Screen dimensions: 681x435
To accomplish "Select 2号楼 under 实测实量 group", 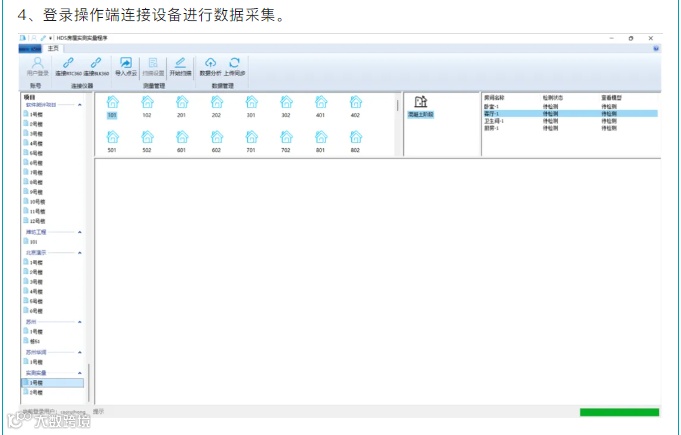I will [33, 392].
